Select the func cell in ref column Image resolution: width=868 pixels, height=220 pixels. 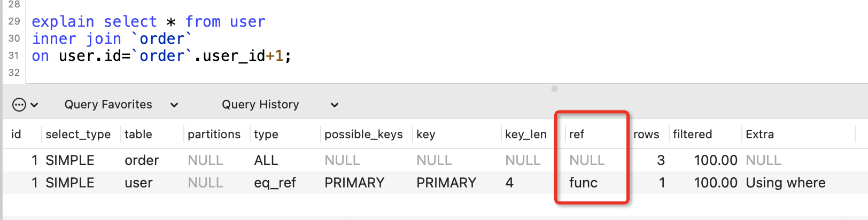click(583, 183)
